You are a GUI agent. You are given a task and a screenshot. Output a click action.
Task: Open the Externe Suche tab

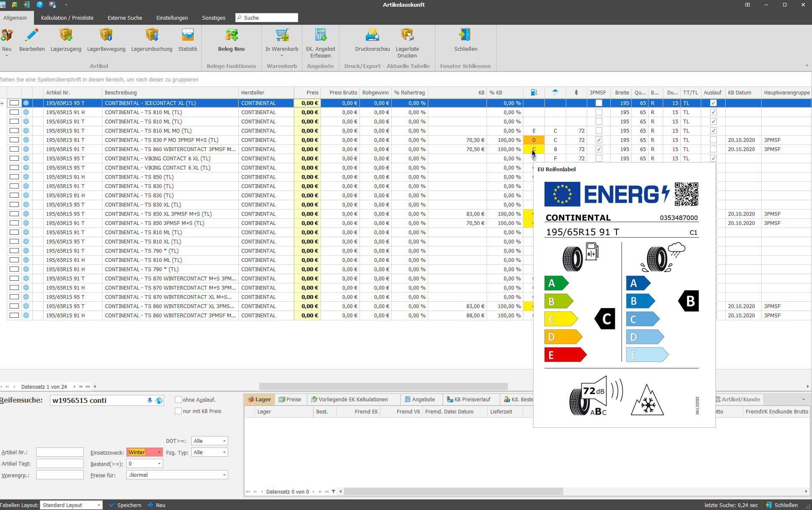[125, 18]
